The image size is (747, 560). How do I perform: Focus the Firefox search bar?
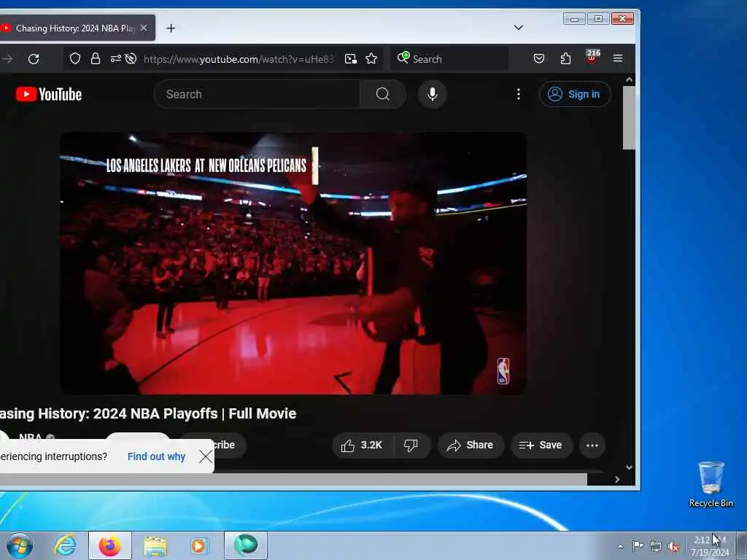(x=449, y=58)
